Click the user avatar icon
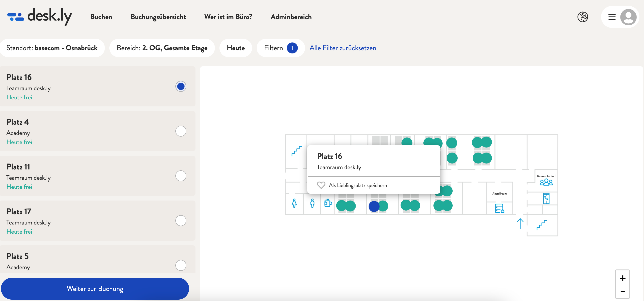The height and width of the screenshot is (301, 644). (x=628, y=17)
